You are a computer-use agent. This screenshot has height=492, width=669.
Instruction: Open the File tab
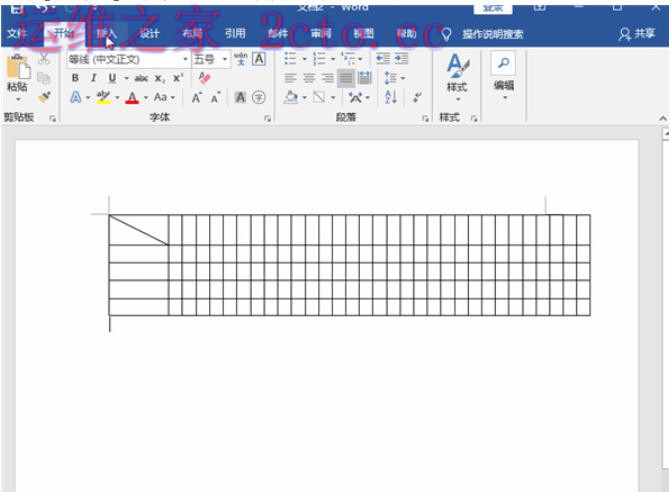17,33
